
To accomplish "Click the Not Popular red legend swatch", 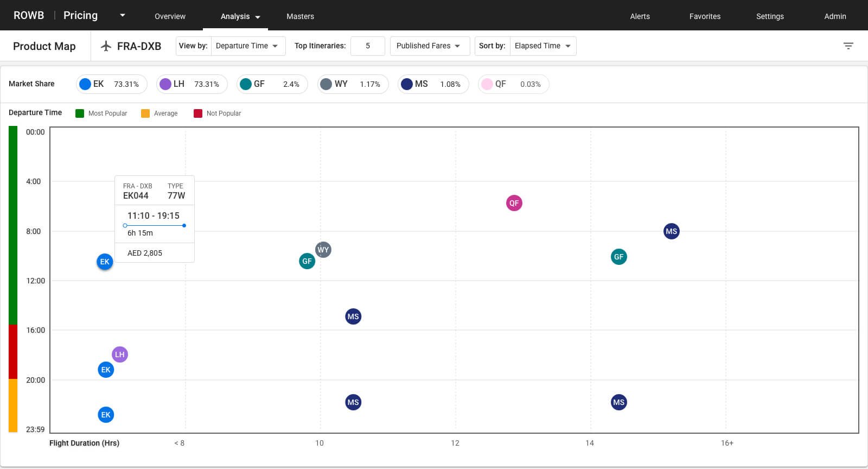I will (x=198, y=113).
